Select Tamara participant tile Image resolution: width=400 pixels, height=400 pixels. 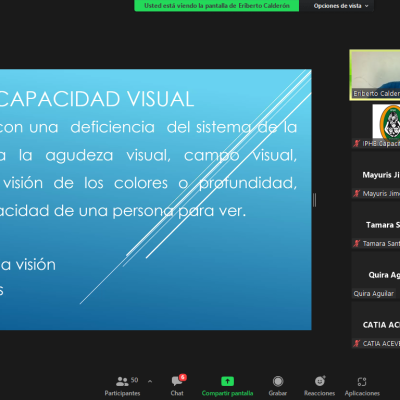376,226
